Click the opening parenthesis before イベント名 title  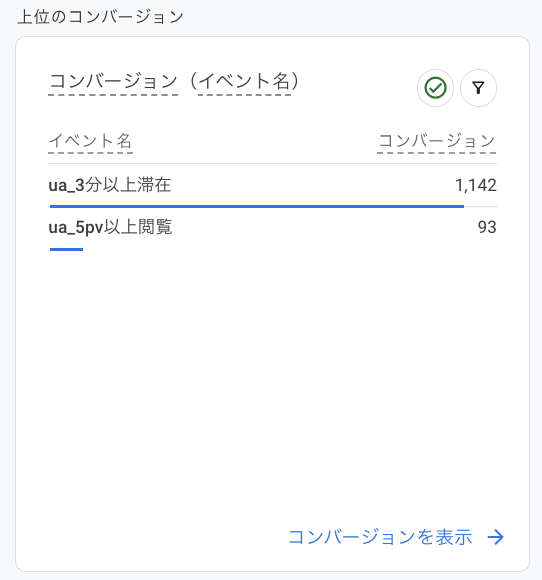[194, 81]
